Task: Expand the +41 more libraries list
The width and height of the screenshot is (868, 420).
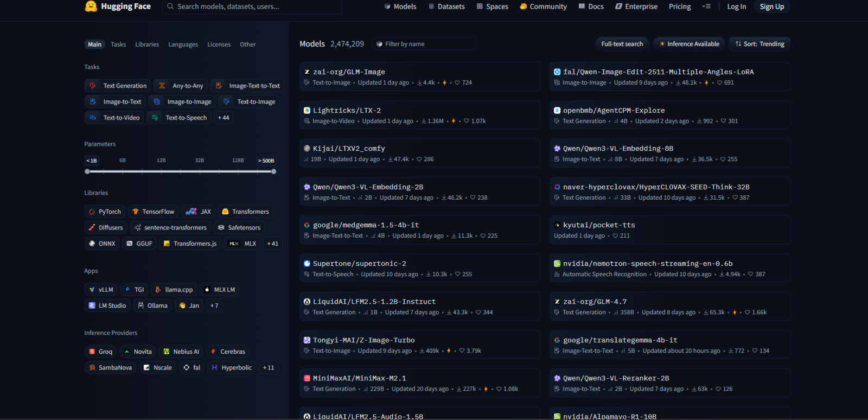Action: pyautogui.click(x=273, y=244)
